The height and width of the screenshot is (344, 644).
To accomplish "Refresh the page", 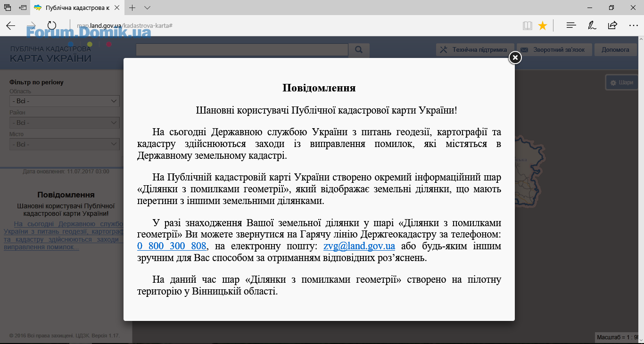I will pyautogui.click(x=52, y=25).
